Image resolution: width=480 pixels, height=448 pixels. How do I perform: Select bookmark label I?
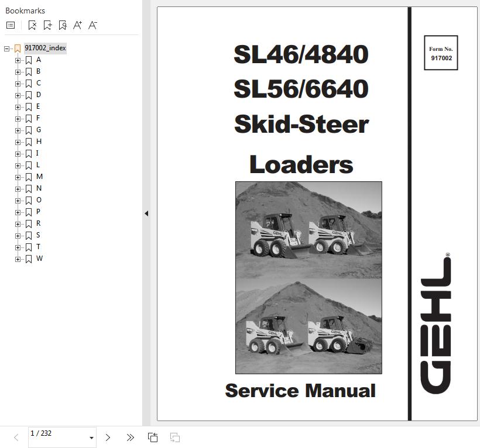pyautogui.click(x=37, y=153)
